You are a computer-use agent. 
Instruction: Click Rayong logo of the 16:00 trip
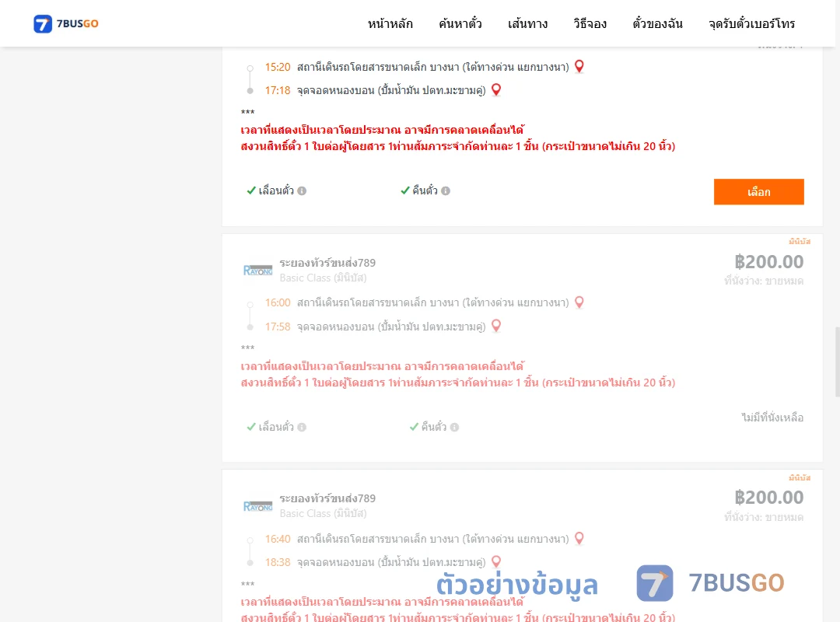pyautogui.click(x=257, y=270)
